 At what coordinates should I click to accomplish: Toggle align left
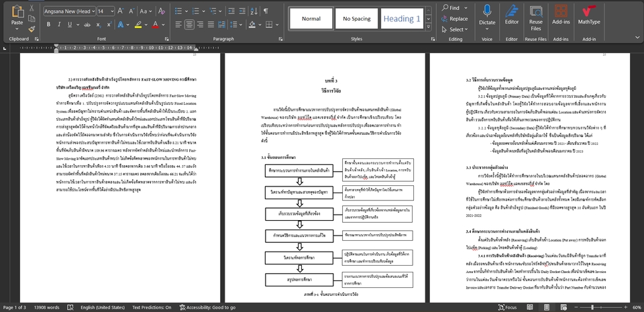point(178,25)
